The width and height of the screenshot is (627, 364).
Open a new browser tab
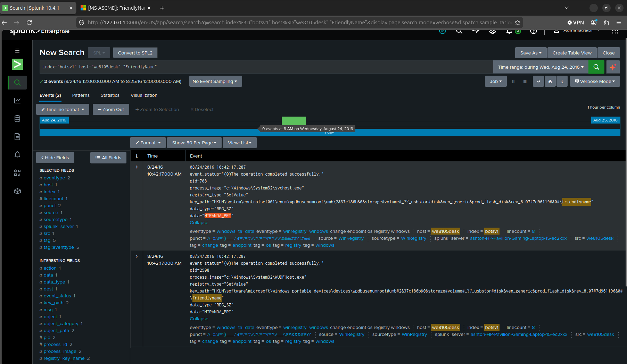[162, 8]
